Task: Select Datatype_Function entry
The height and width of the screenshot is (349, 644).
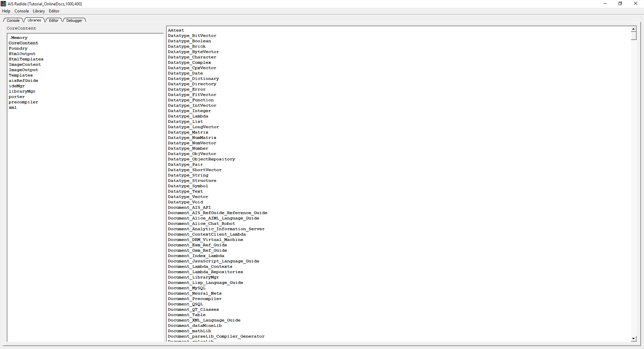Action: (191, 100)
